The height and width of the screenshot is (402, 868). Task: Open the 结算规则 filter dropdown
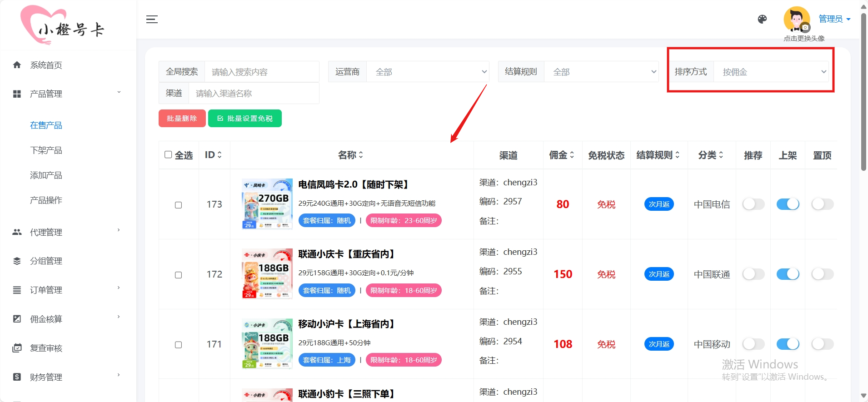click(601, 72)
